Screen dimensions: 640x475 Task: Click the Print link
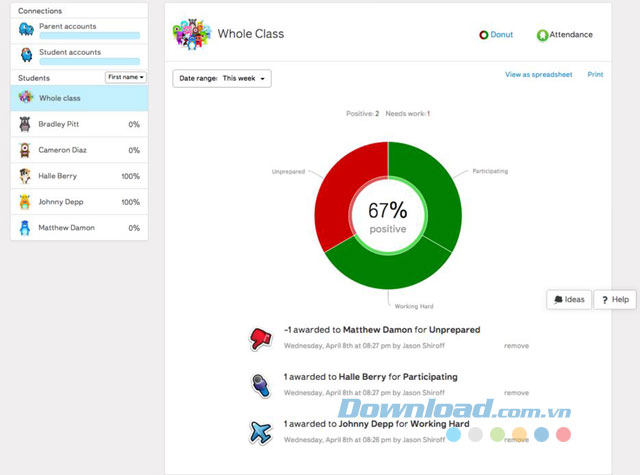595,74
